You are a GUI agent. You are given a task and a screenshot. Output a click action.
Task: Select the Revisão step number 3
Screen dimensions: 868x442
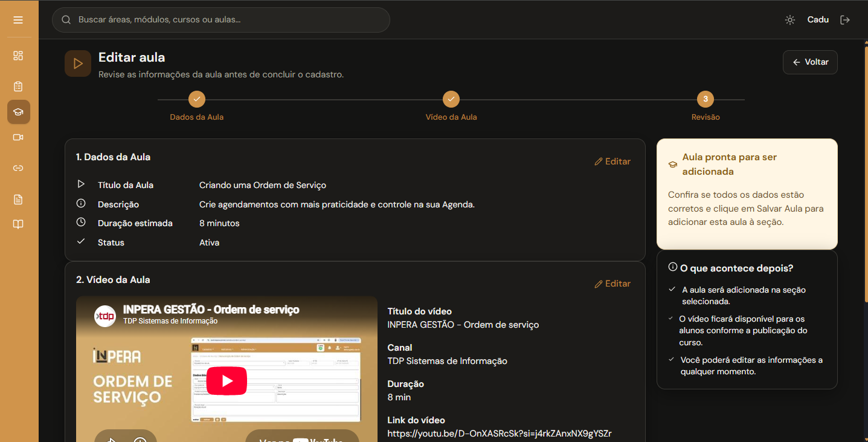(706, 99)
